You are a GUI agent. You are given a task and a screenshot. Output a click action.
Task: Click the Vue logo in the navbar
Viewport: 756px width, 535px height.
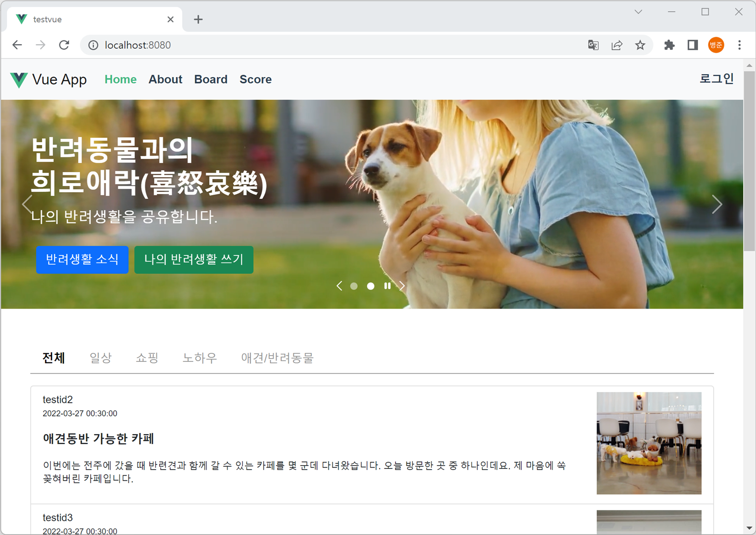pos(19,80)
